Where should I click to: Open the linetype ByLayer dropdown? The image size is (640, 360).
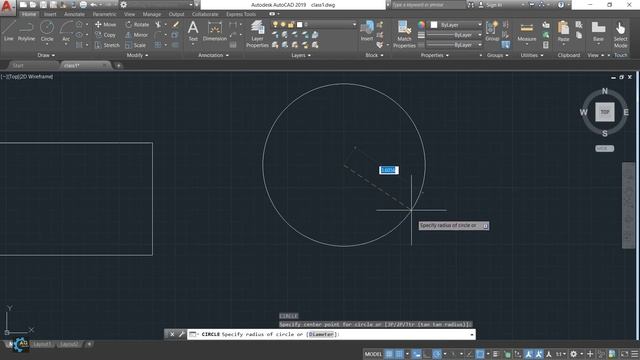(x=455, y=45)
